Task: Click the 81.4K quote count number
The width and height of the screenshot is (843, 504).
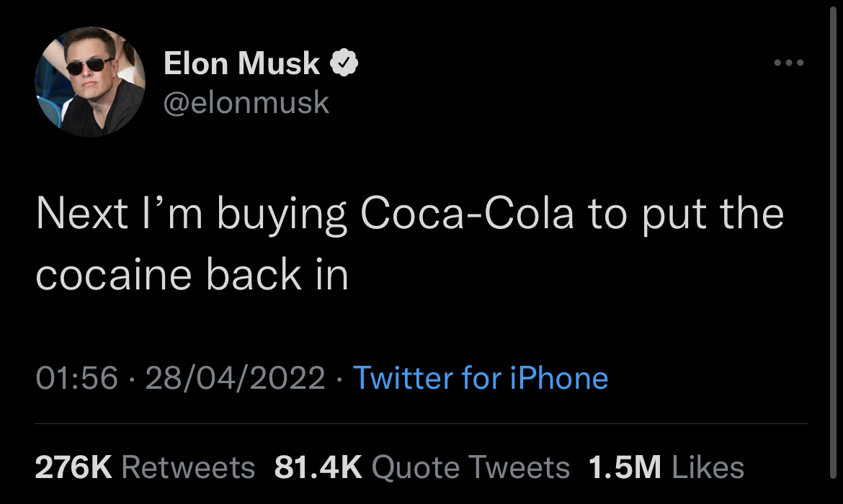Action: pos(318,468)
